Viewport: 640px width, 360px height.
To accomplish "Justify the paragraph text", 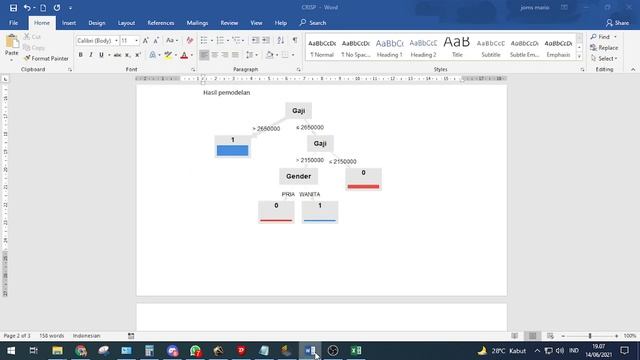I will point(235,55).
